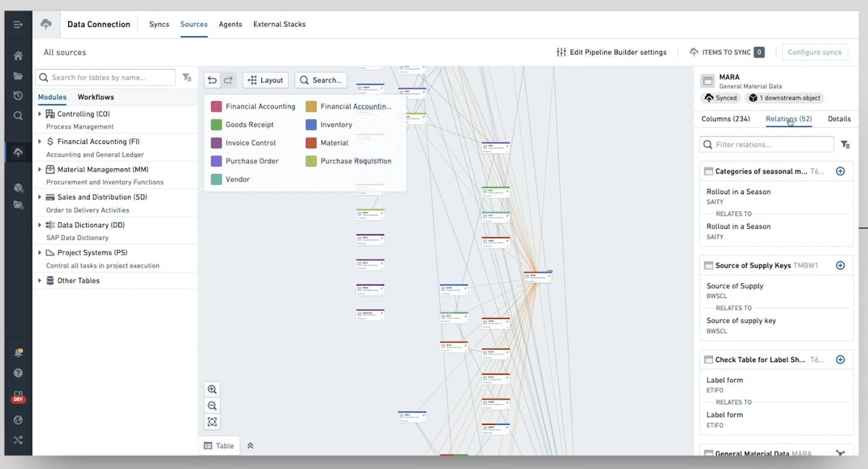Switch to the Columns (234) tab
The image size is (868, 469).
pos(725,119)
